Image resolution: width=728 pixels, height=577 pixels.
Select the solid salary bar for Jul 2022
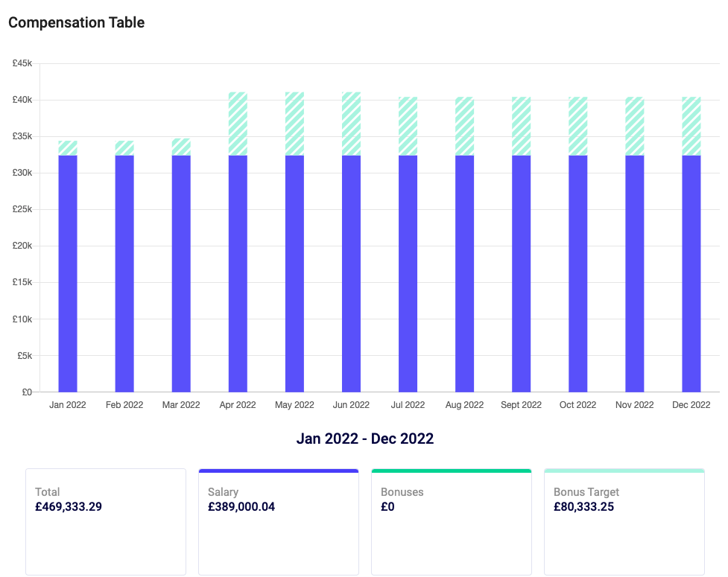point(408,273)
